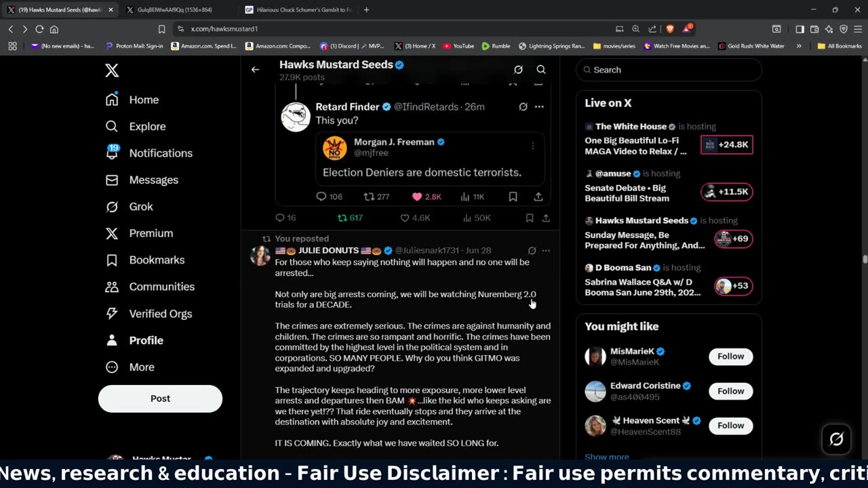This screenshot has height=488, width=868.
Task: Follow MisMarieK
Action: (731, 357)
